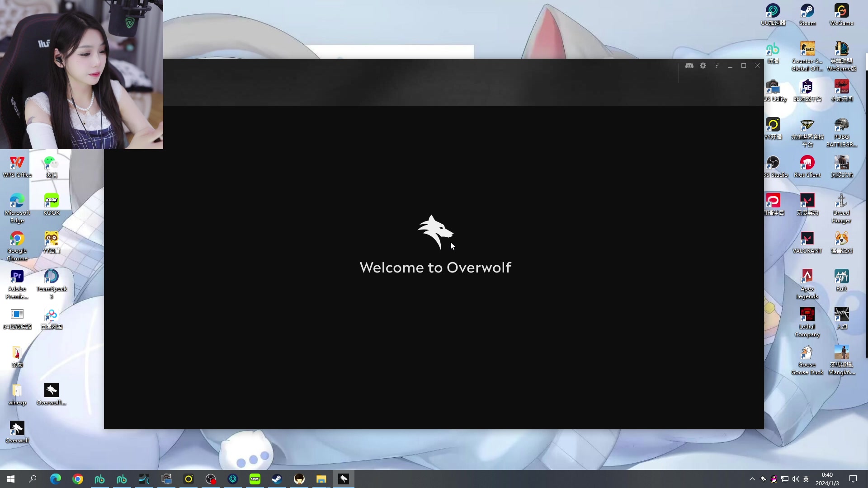The height and width of the screenshot is (488, 868).
Task: Expand hidden system tray icons chevron
Action: click(x=752, y=479)
